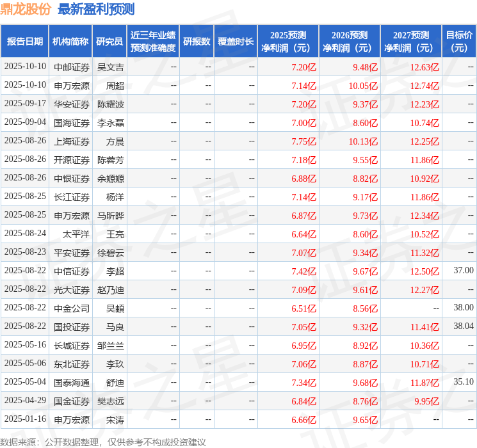Image resolution: width=477 pixels, height=448 pixels.
Task: Click the 机构简称 column header
Action: tap(70, 41)
